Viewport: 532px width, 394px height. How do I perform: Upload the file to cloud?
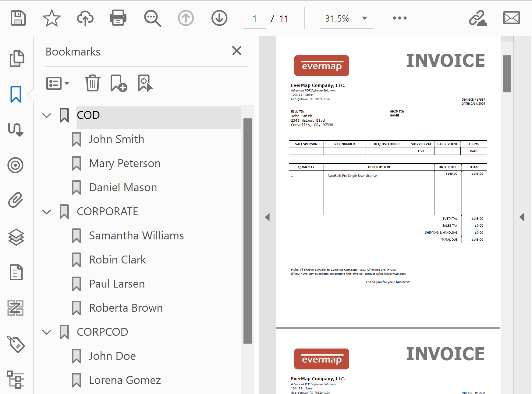pyautogui.click(x=85, y=18)
